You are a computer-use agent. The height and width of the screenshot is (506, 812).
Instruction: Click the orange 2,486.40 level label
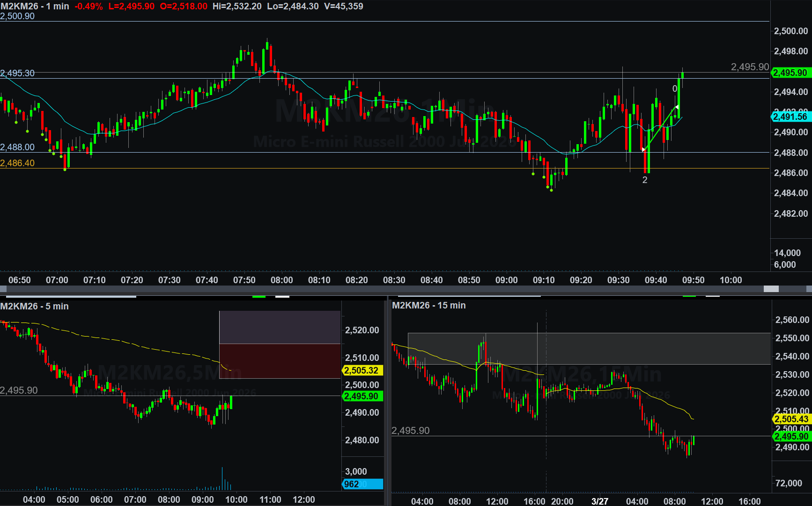pos(17,163)
